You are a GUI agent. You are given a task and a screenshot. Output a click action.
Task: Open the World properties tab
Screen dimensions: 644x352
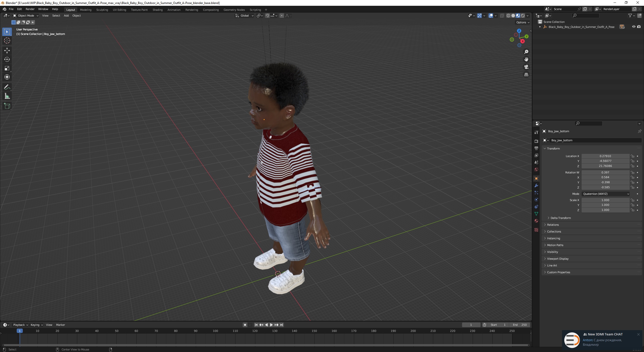(x=536, y=169)
